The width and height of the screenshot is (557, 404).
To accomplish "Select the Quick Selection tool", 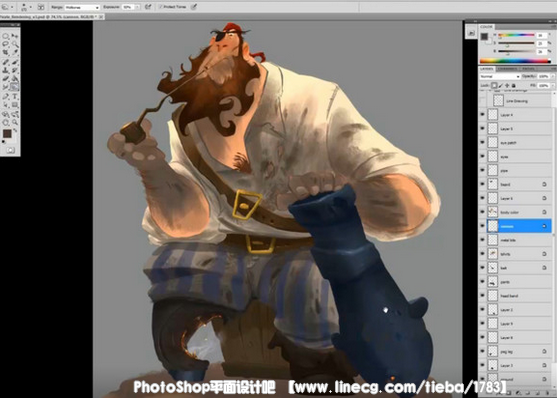I will [15, 44].
